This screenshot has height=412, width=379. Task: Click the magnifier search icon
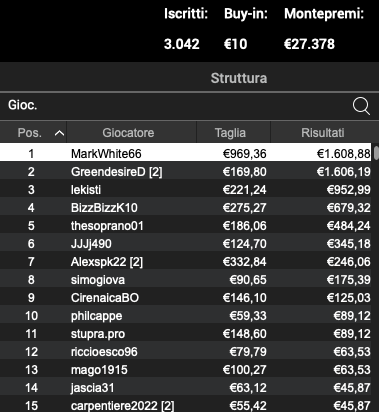tap(361, 106)
